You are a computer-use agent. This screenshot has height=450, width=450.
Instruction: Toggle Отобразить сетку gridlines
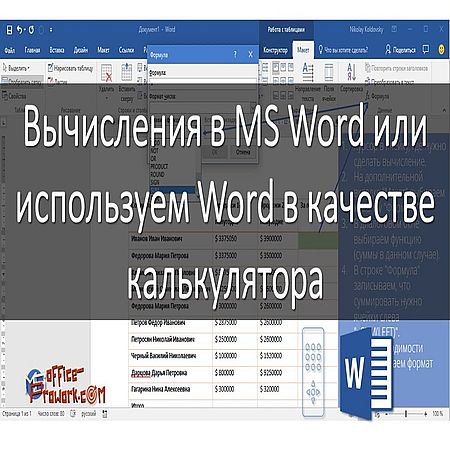[x=22, y=81]
